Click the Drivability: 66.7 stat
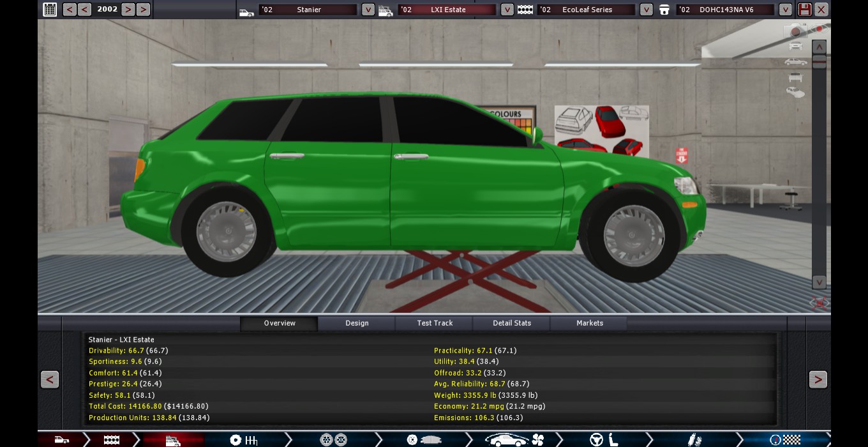 pos(128,351)
